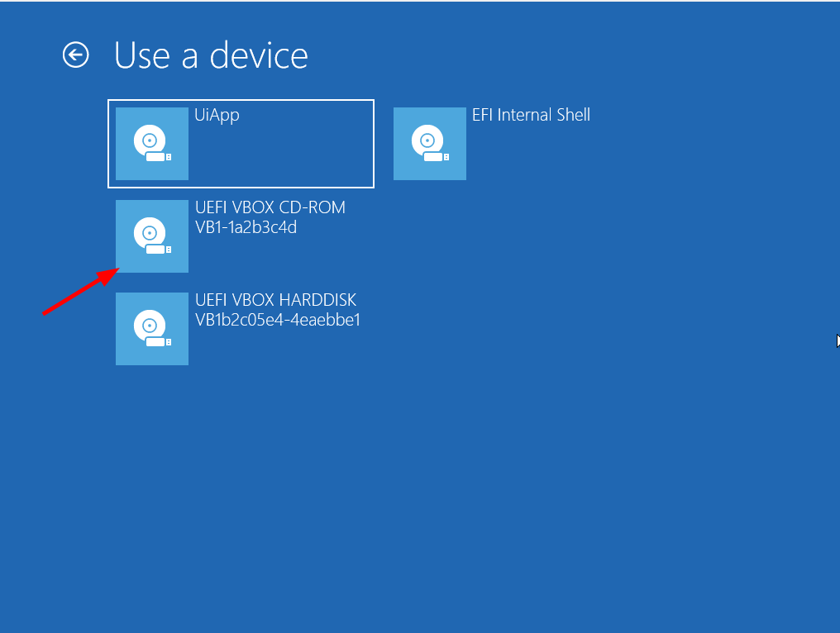Select the UiApp label
The image size is (840, 633).
pyautogui.click(x=217, y=115)
